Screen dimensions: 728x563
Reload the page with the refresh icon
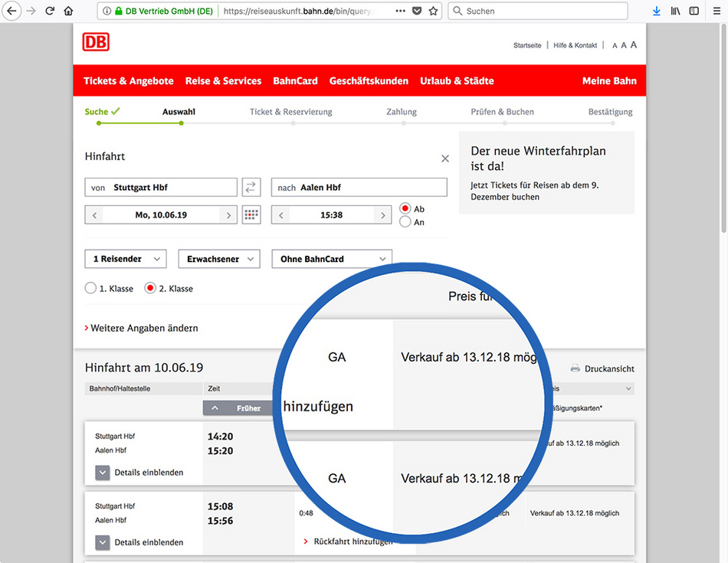[50, 11]
